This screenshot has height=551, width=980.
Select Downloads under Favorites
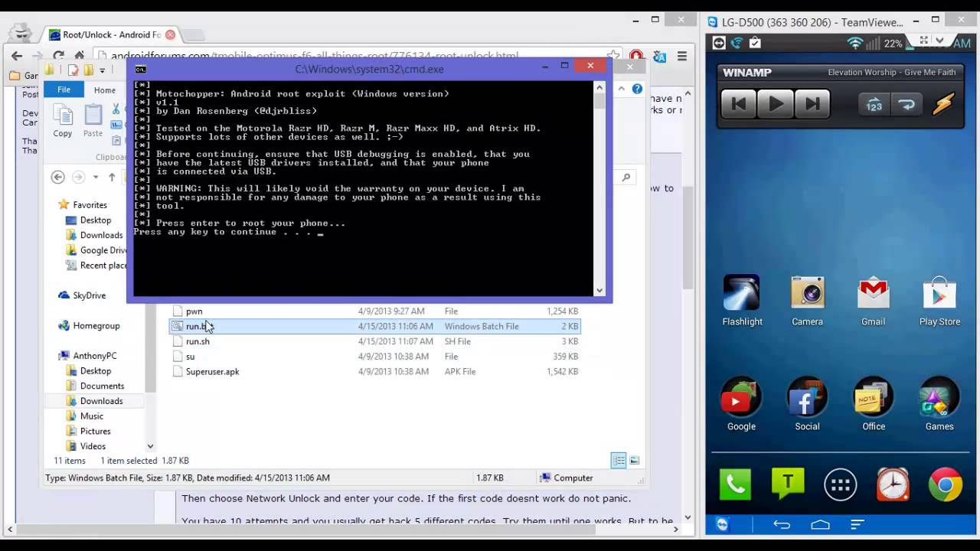click(x=101, y=235)
